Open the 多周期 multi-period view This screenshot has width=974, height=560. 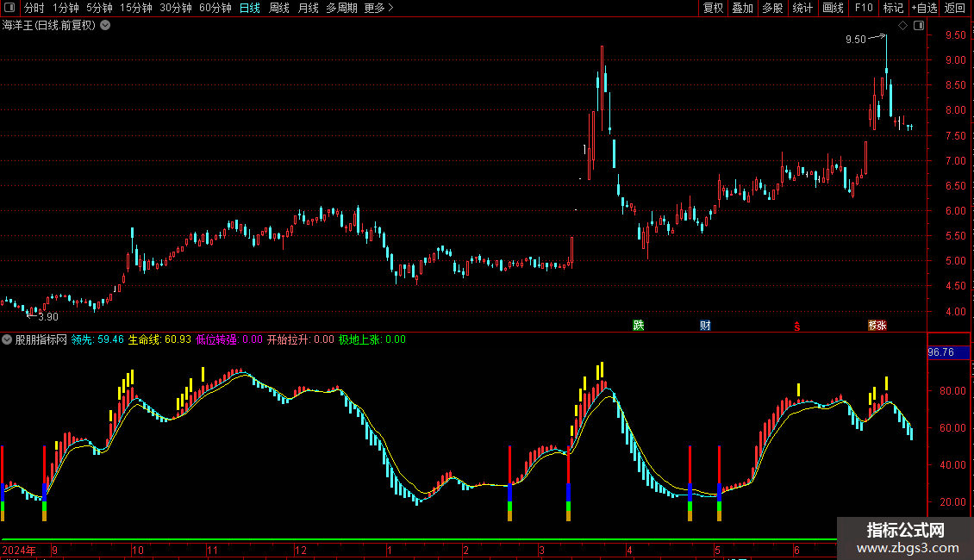click(341, 8)
